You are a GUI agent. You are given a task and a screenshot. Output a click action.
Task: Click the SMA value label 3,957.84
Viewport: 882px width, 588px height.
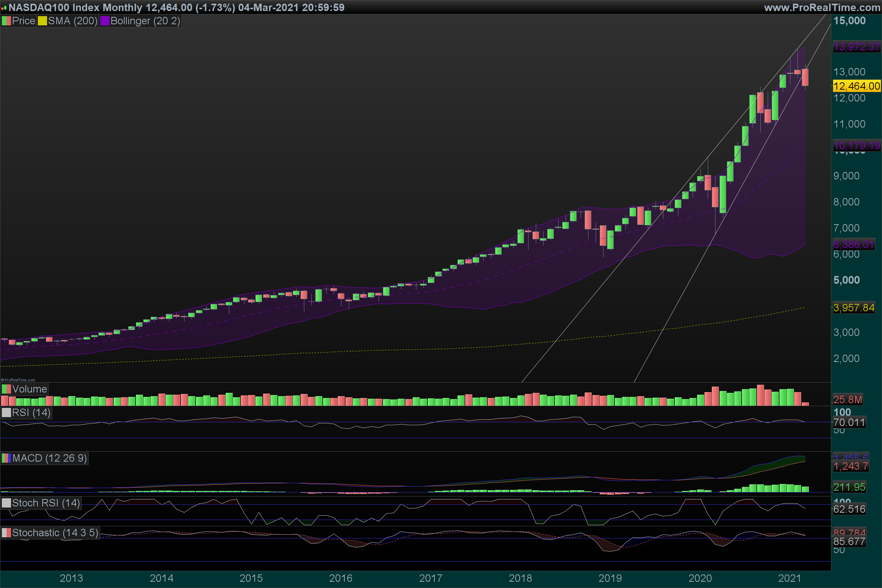pos(853,308)
